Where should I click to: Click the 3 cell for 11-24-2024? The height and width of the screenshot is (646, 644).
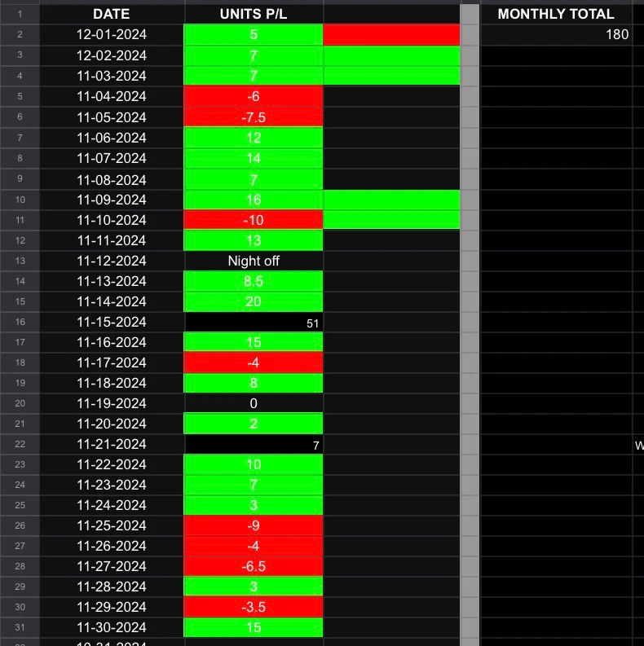(x=254, y=505)
